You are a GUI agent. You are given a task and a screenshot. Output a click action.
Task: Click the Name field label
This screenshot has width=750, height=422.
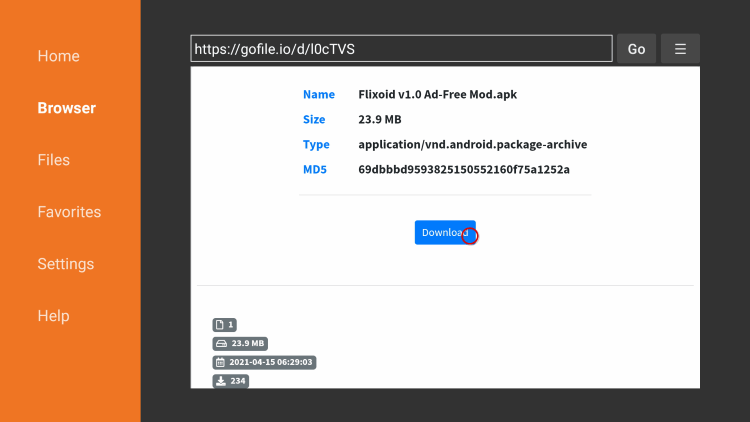pos(319,94)
